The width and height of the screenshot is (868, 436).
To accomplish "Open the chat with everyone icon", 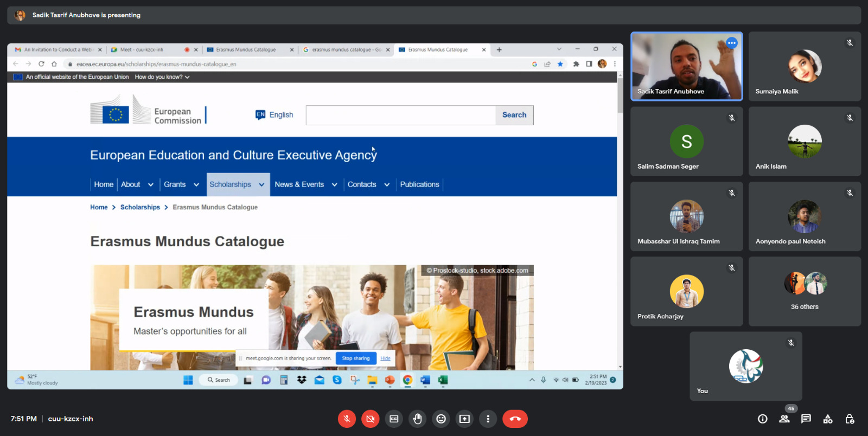I will [806, 419].
